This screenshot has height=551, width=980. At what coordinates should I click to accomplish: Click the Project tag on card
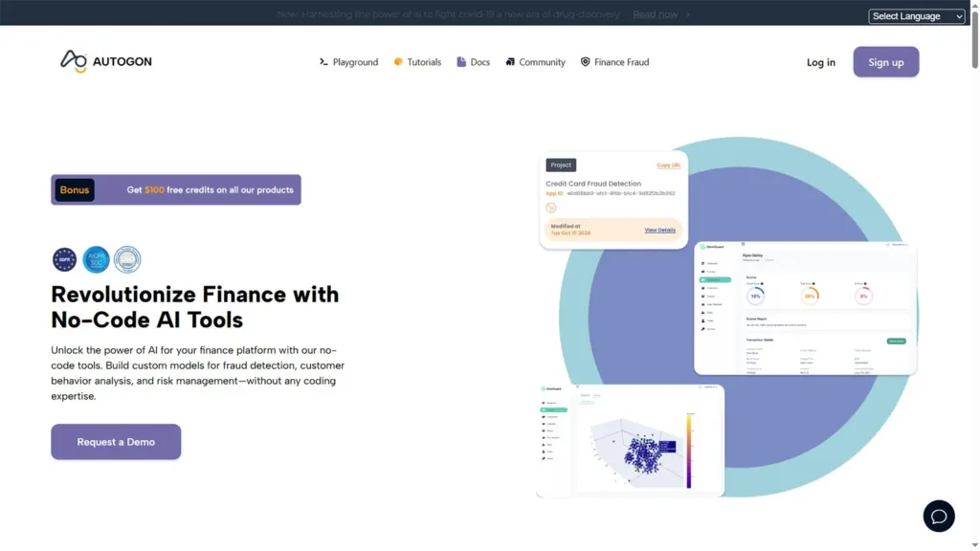coord(561,165)
